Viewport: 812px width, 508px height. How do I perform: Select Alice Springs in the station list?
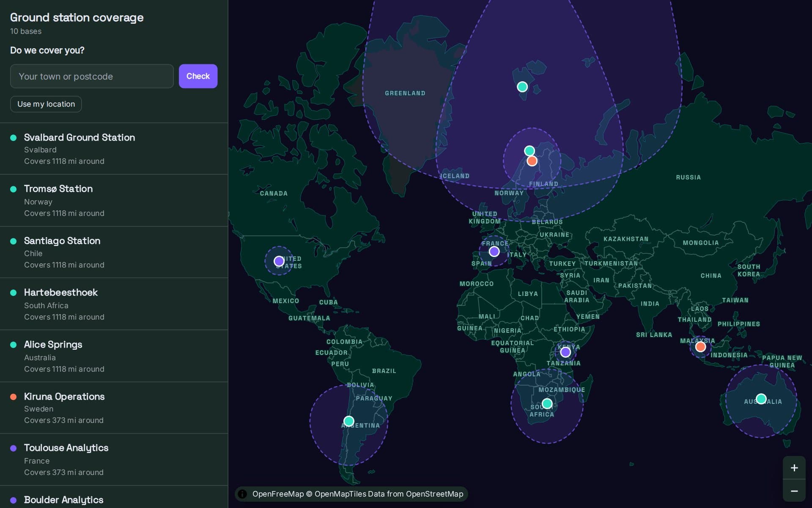click(114, 356)
